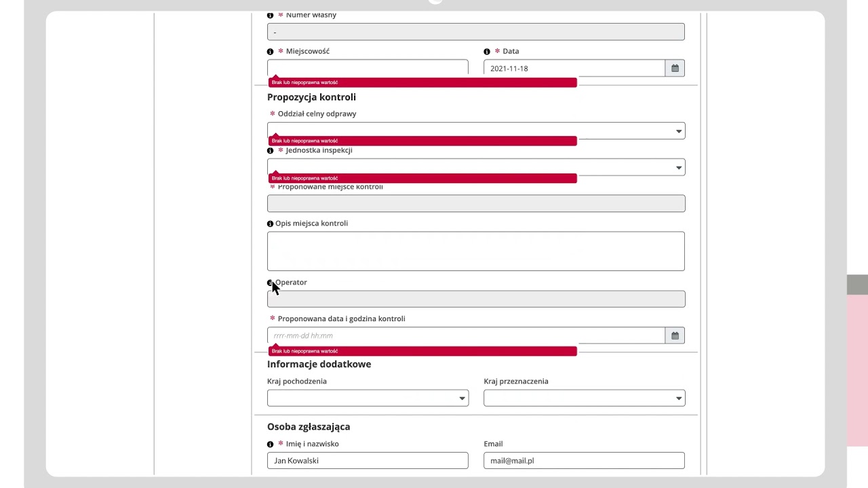Screen dimensions: 868x488
Task: Click the info icon beside Operator
Action: [x=270, y=283]
